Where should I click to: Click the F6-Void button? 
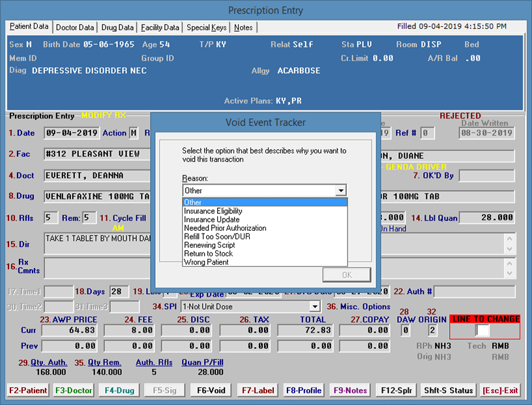pos(211,391)
